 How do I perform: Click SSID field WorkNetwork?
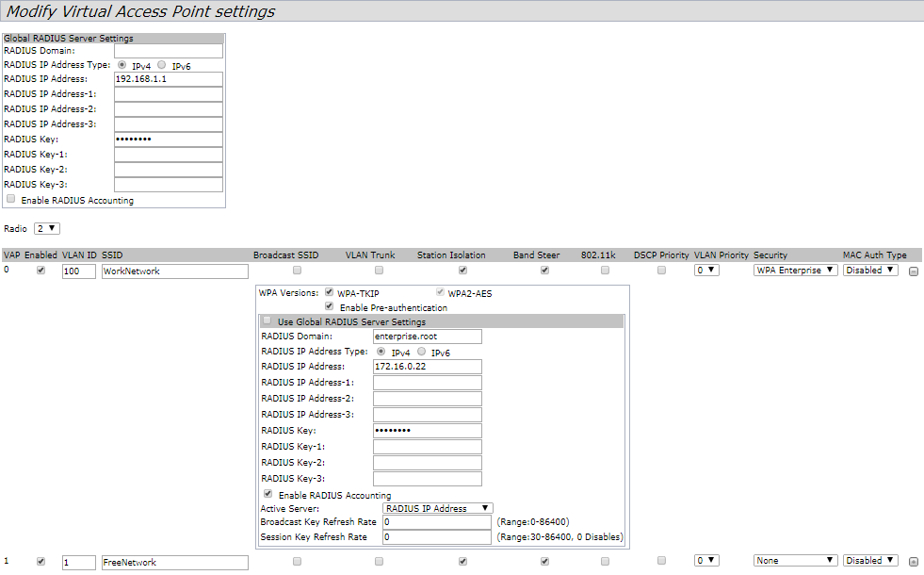point(175,271)
